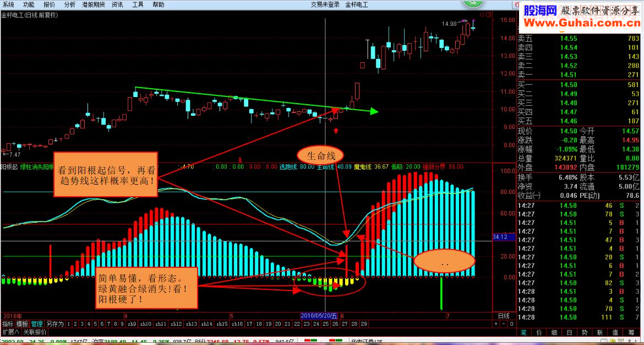Select template slot zh14
644x345 pixels.
tap(206, 324)
